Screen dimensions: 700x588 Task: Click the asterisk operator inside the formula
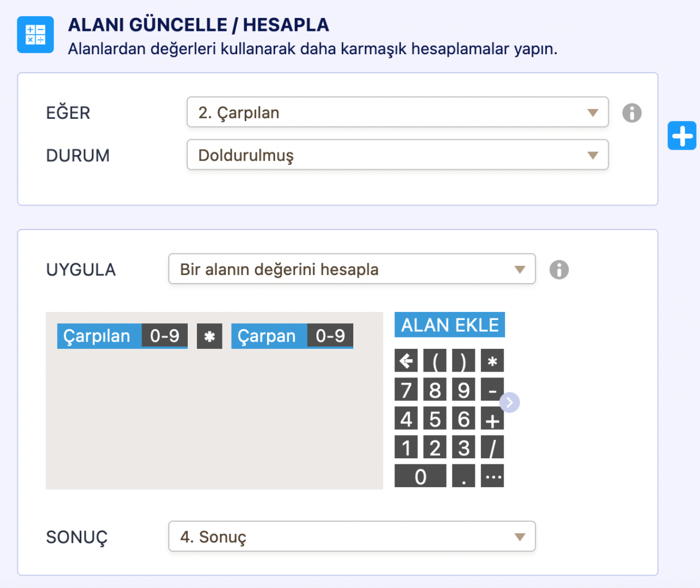209,337
